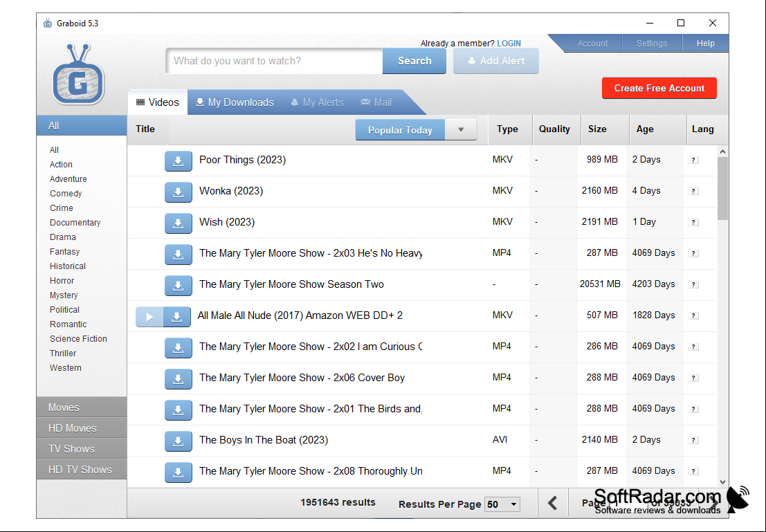766x532 pixels.
Task: Show language info for 2x01 The Birds row
Action: click(x=693, y=410)
